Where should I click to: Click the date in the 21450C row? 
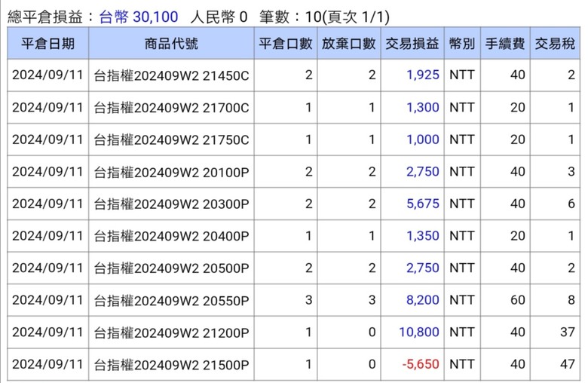point(47,75)
